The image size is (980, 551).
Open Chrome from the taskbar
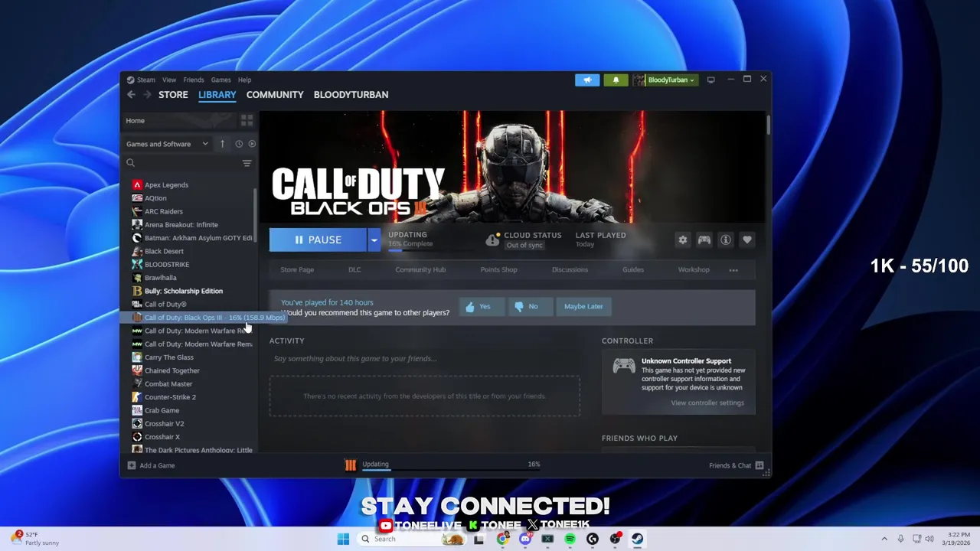502,539
